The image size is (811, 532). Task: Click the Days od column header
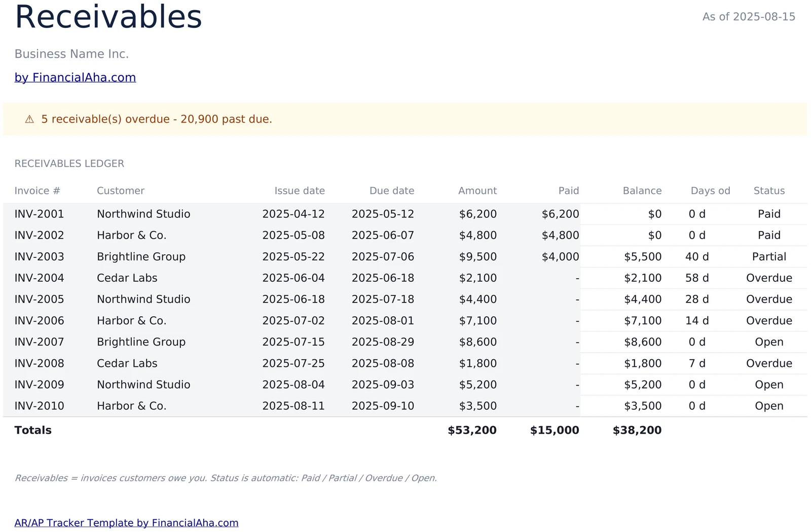pyautogui.click(x=710, y=191)
